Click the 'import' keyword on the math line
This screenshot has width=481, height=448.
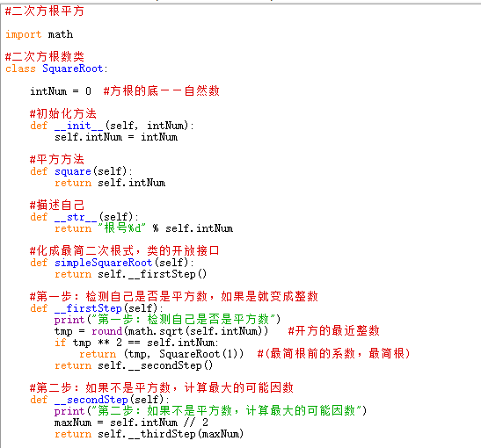(x=24, y=34)
